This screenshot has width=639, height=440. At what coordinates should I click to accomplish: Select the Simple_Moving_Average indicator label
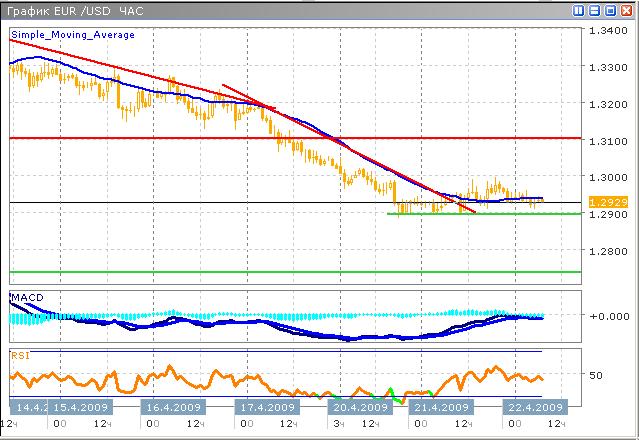pos(73,34)
